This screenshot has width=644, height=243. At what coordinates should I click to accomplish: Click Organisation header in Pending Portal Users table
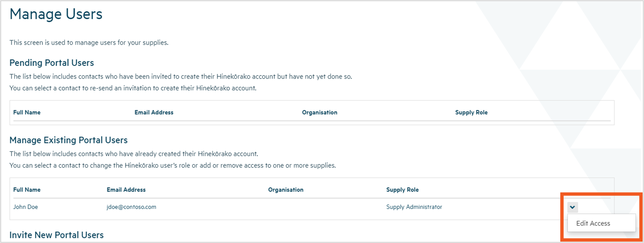point(320,112)
